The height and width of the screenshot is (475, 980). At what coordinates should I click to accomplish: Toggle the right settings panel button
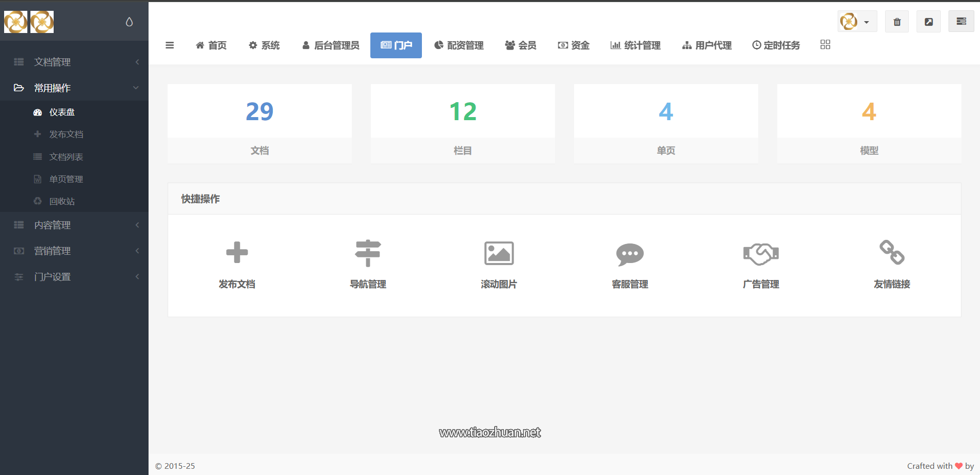click(x=961, y=22)
